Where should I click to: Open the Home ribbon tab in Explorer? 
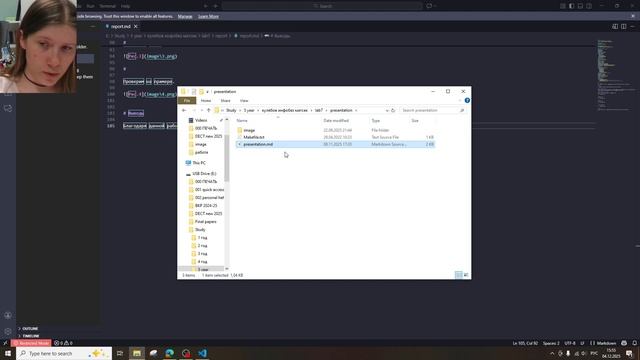pyautogui.click(x=206, y=100)
